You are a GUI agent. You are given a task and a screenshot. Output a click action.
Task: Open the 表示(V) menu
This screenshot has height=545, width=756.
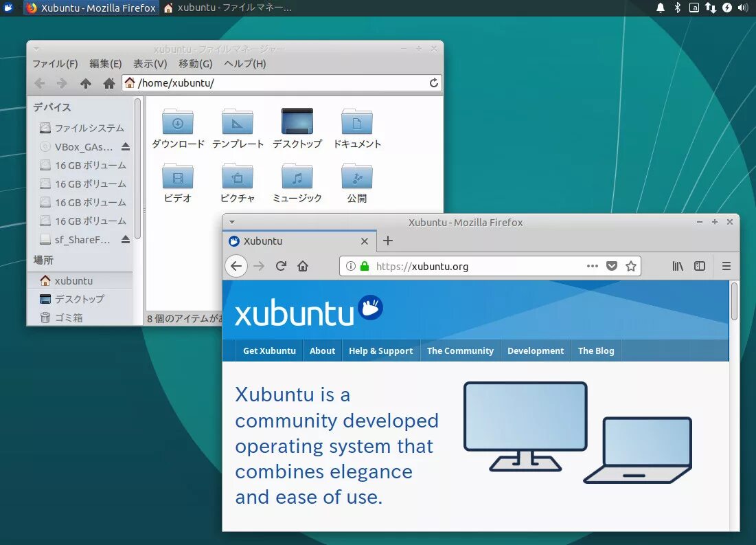pos(150,64)
